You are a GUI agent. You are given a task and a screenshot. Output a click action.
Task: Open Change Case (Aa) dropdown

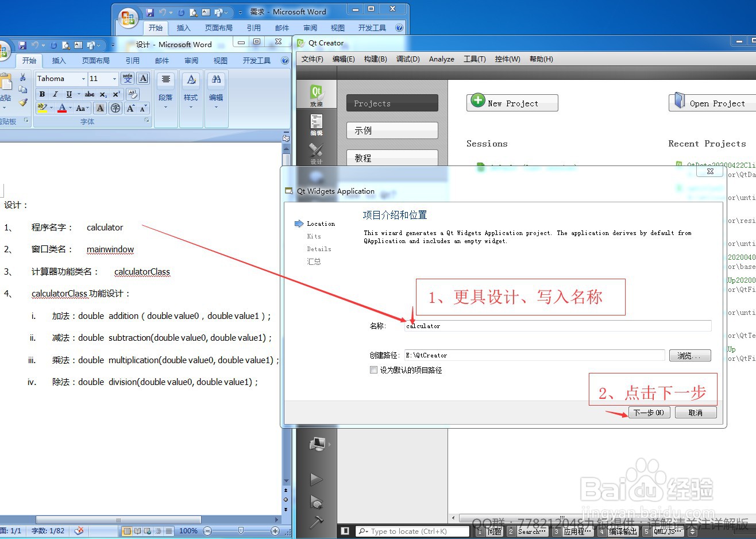pyautogui.click(x=82, y=108)
